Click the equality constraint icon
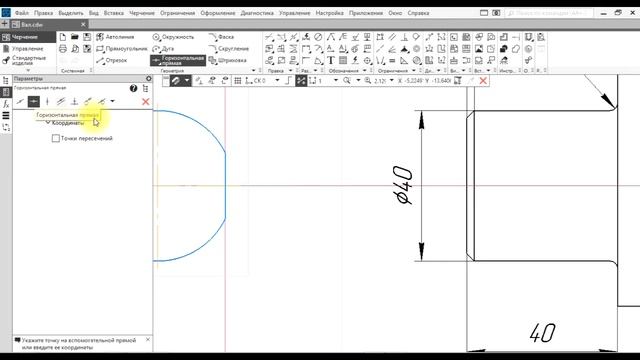The image size is (640, 360). point(392,60)
